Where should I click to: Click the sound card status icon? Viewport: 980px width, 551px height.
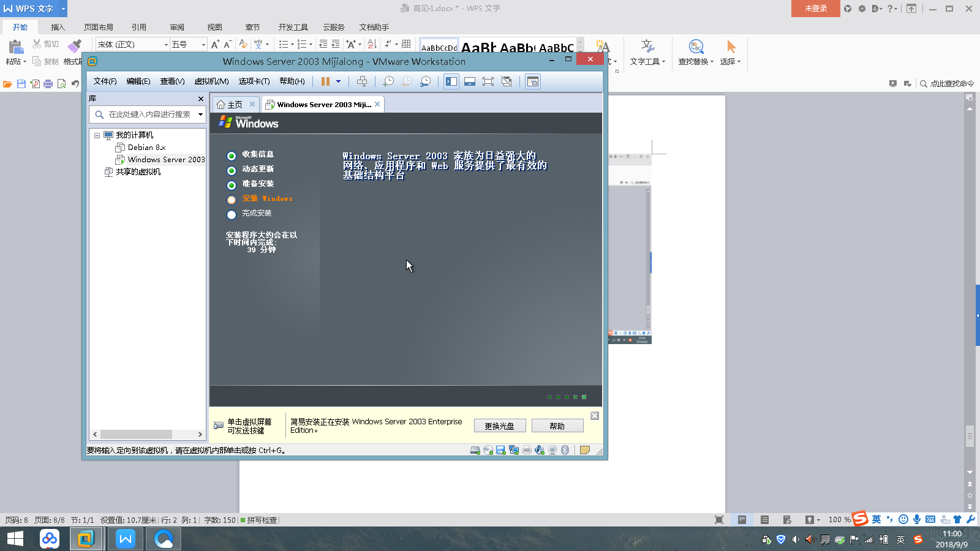pyautogui.click(x=540, y=450)
